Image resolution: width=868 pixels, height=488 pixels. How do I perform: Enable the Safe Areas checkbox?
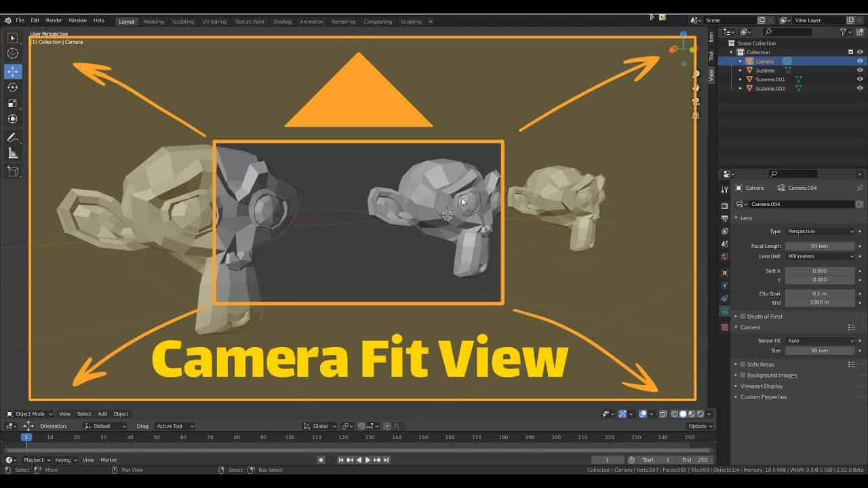[x=743, y=364]
